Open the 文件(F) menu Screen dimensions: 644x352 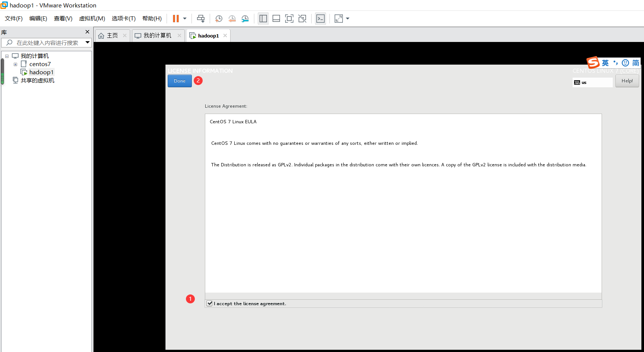pyautogui.click(x=14, y=19)
